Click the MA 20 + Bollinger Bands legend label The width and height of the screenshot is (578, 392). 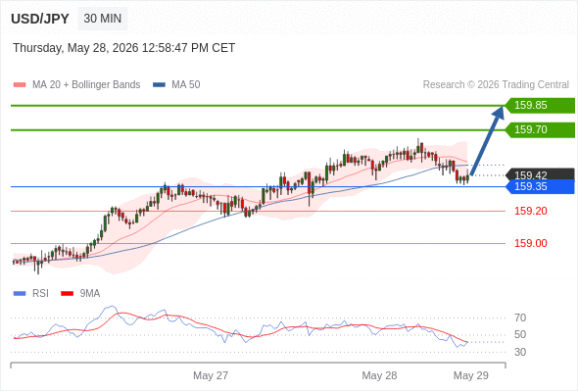pos(86,85)
